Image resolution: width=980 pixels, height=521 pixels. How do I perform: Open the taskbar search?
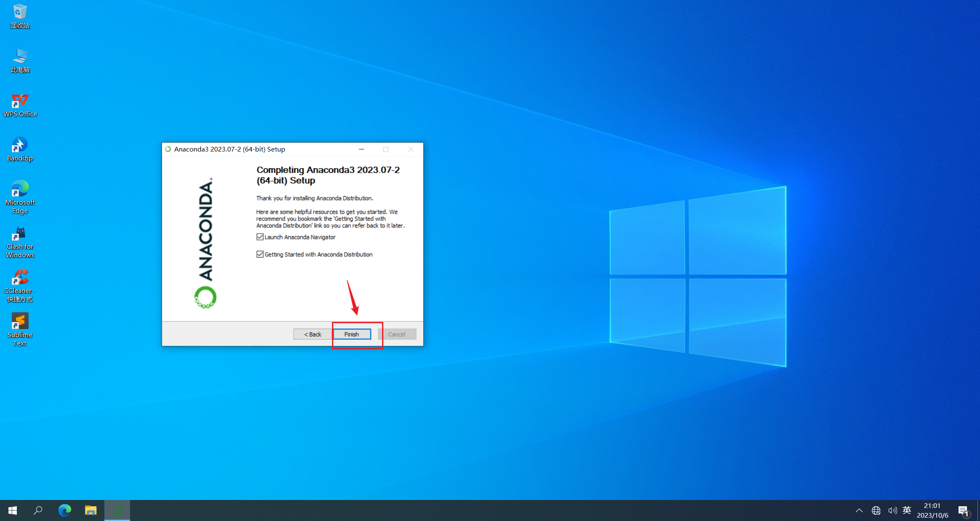38,510
